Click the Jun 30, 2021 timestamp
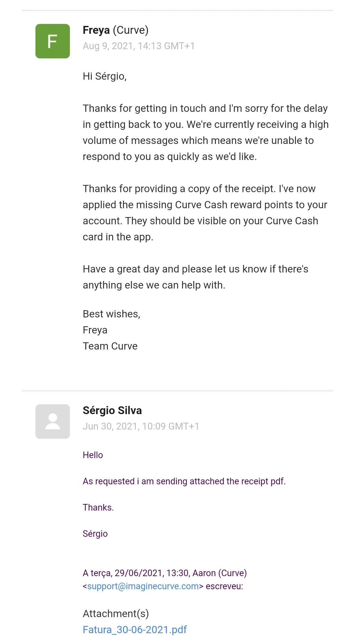Viewport: 354px width, 644px height. click(141, 426)
